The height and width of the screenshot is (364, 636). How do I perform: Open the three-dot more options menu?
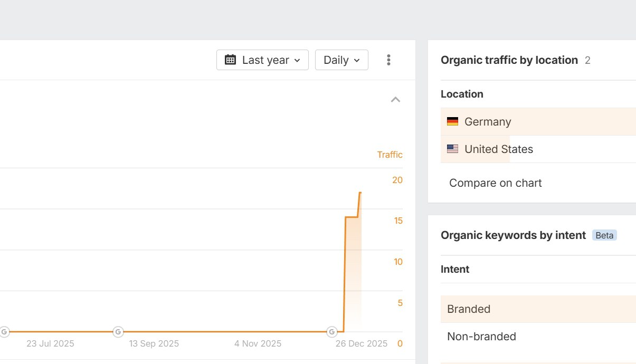[388, 60]
